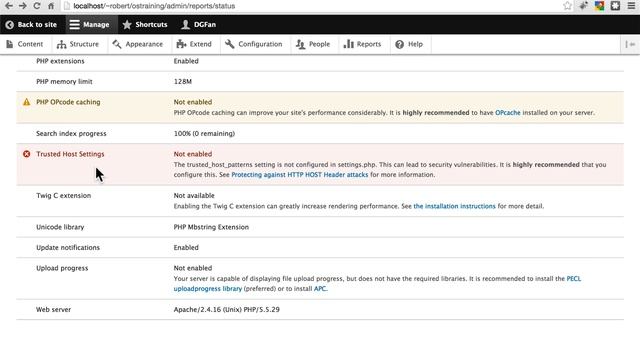The height and width of the screenshot is (360, 640).
Task: Open the Appearance admin section
Action: tap(138, 44)
